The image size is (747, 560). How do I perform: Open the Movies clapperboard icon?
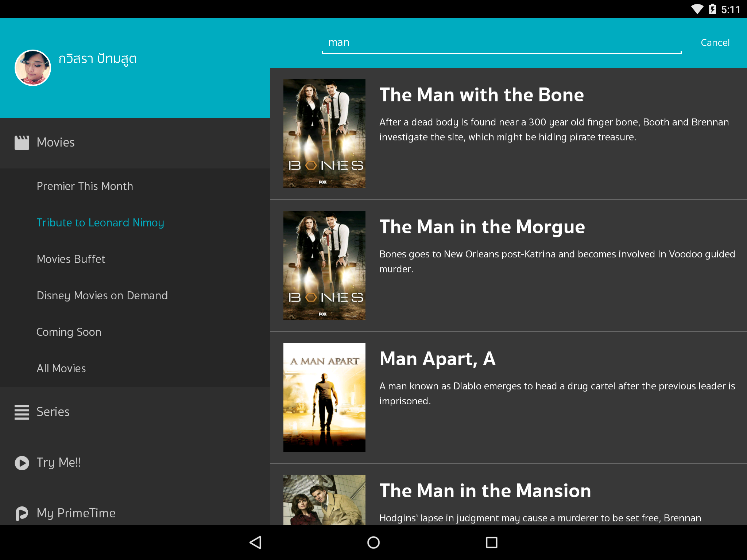[22, 143]
